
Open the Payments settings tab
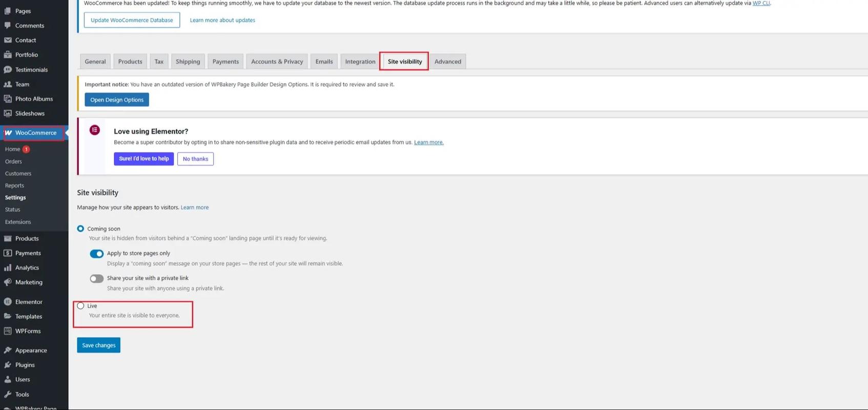(225, 61)
